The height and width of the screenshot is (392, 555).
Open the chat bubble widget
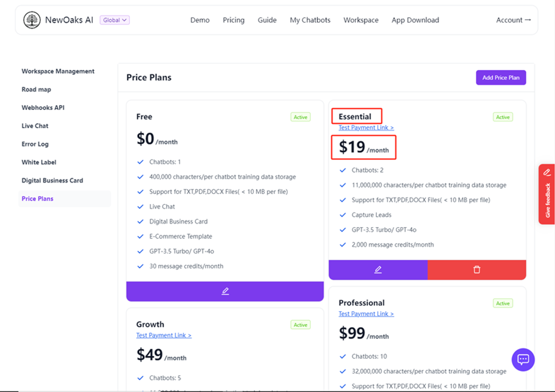(523, 360)
